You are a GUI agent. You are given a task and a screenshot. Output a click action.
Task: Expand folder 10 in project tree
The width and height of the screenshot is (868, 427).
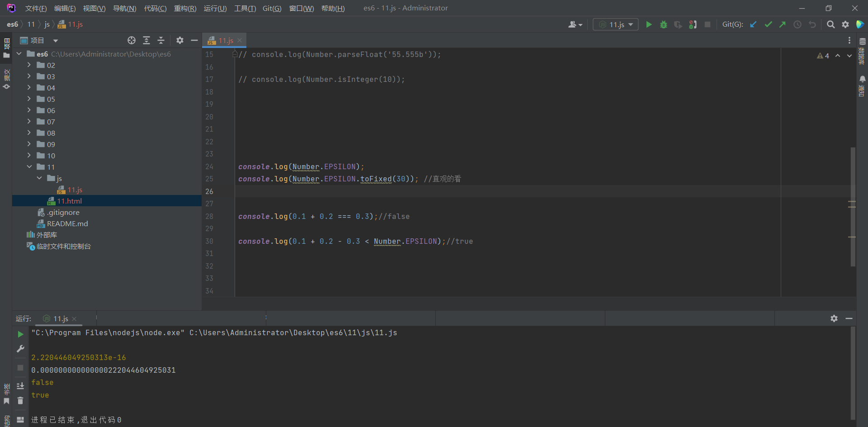click(x=29, y=156)
